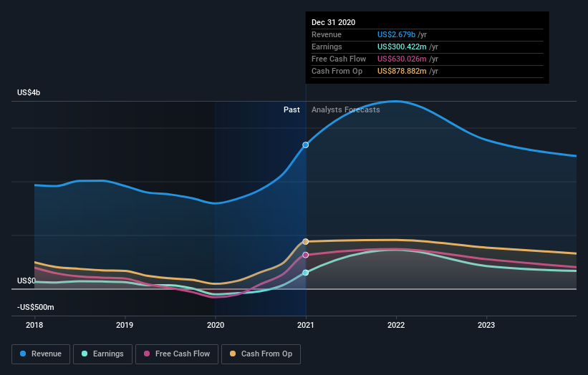588x375 pixels.
Task: Click the US$878.882m cash from op value
Action: click(402, 71)
